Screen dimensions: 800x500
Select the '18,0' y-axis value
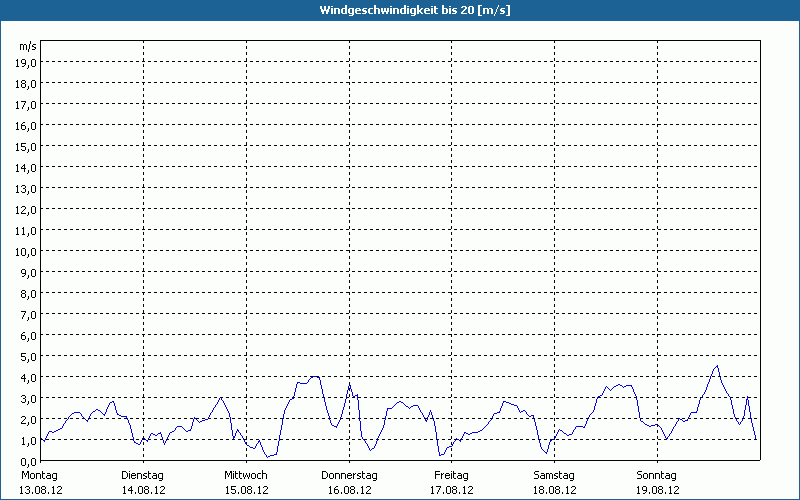click(x=26, y=84)
